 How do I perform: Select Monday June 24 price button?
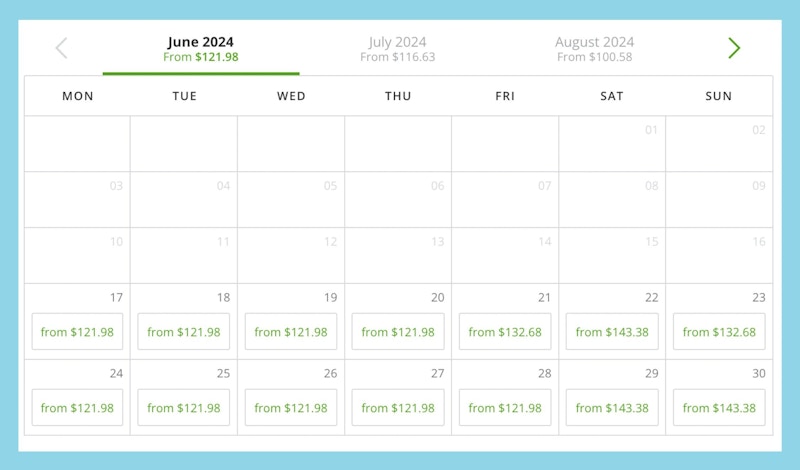pyautogui.click(x=77, y=408)
